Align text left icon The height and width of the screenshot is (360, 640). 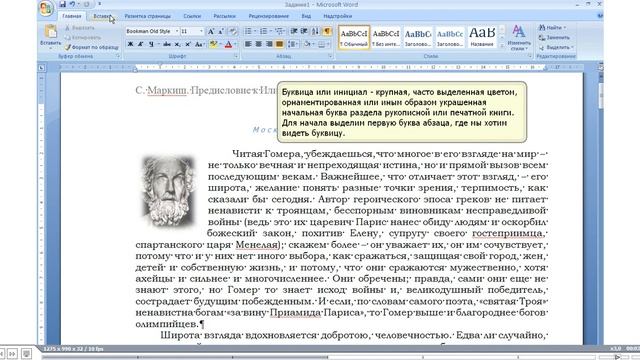tap(248, 44)
